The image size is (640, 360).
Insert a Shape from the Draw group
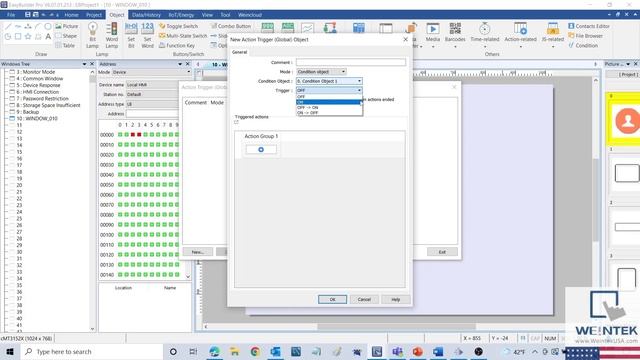[66, 36]
